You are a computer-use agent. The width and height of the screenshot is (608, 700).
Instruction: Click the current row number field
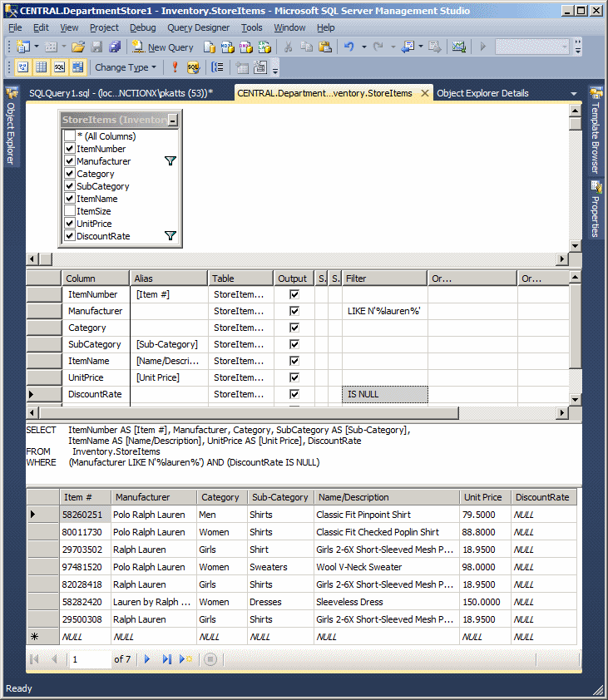(90, 659)
